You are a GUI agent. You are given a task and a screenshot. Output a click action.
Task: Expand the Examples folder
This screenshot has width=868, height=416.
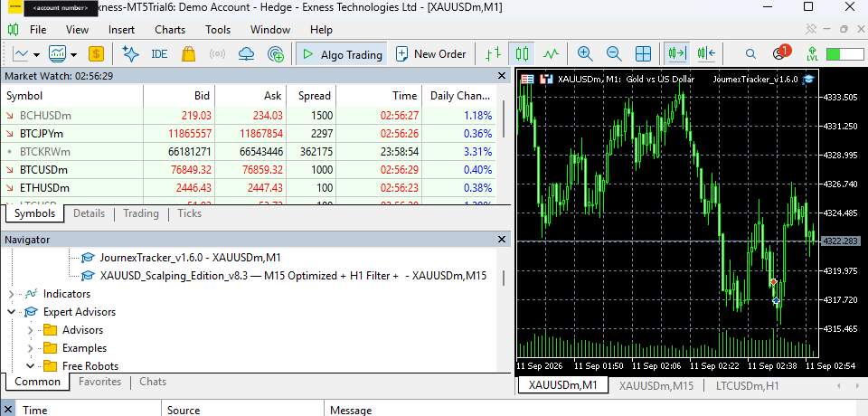click(x=31, y=348)
